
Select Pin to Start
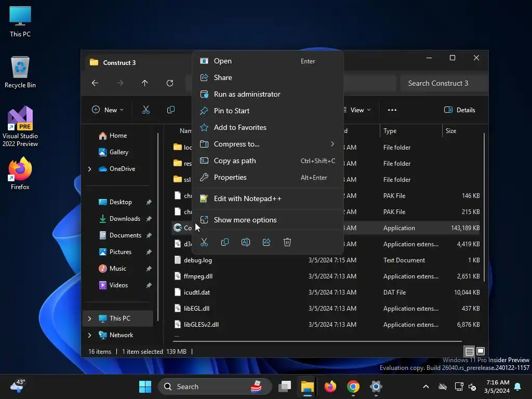coord(268,111)
